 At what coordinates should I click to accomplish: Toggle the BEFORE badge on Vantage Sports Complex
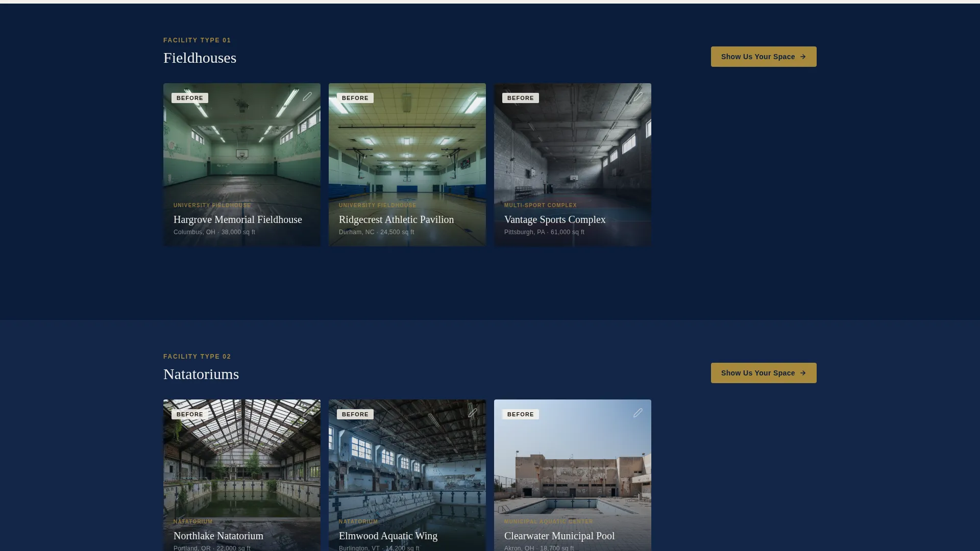521,98
